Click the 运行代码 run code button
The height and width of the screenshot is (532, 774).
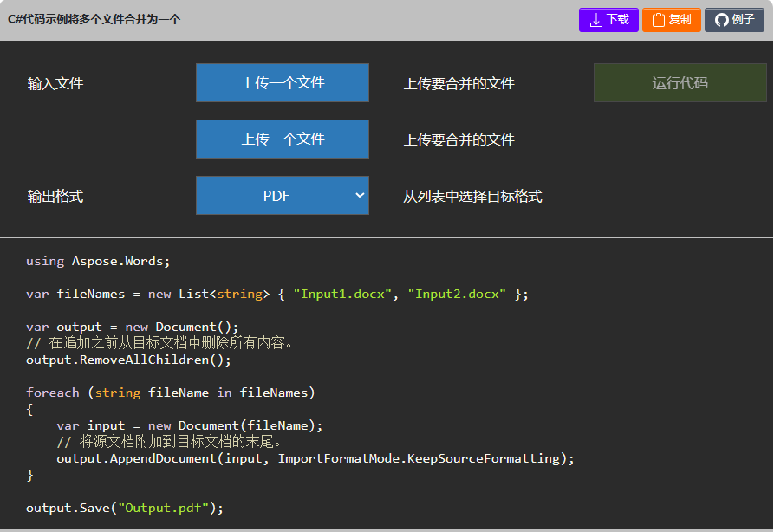680,83
